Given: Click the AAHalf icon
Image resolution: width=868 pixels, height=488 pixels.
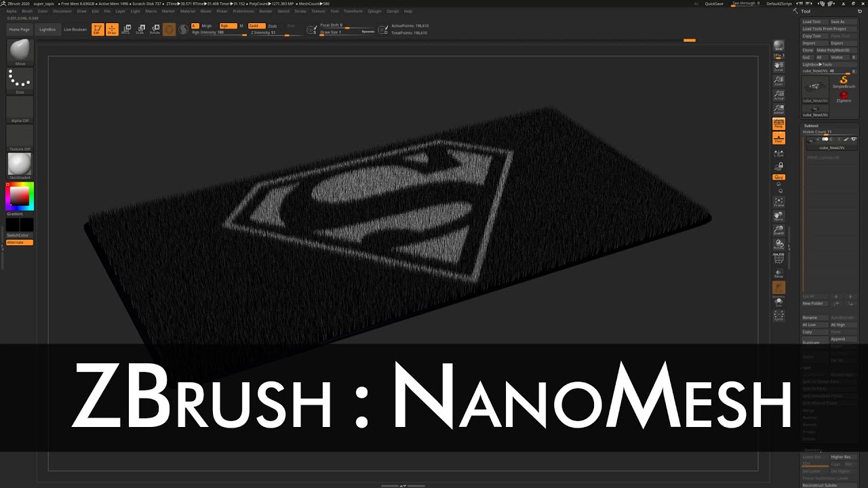Looking at the screenshot, I should 778,109.
